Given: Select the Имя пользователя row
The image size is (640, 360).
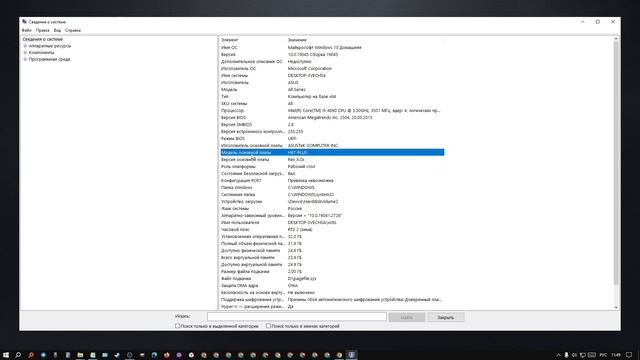Looking at the screenshot, I should pos(332,222).
